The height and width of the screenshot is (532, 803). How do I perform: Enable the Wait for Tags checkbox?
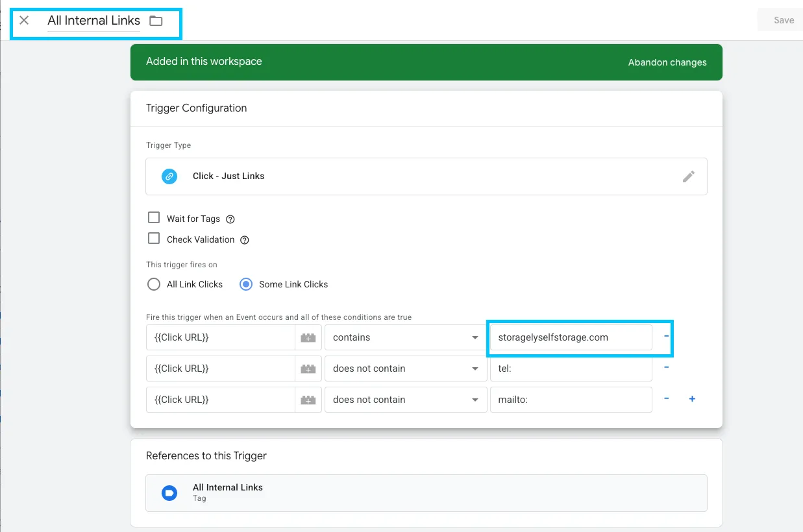click(x=154, y=218)
